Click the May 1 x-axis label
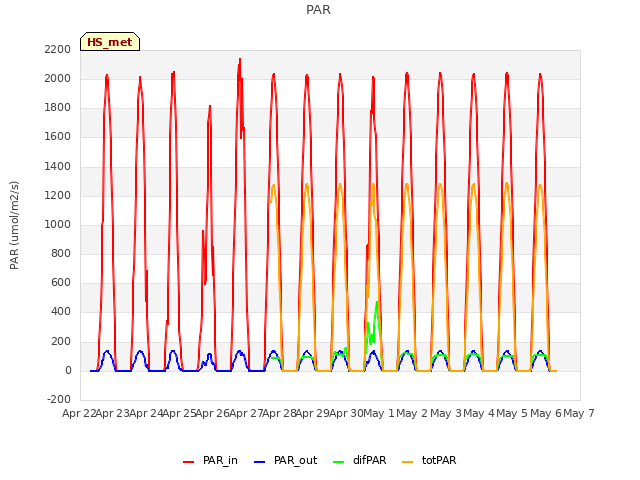This screenshot has height=480, width=640. pos(379,414)
